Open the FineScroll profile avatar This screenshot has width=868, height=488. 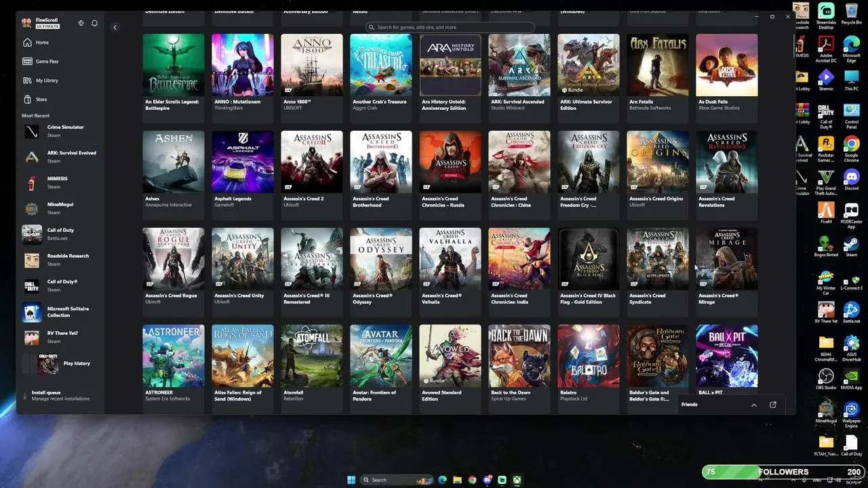(26, 23)
